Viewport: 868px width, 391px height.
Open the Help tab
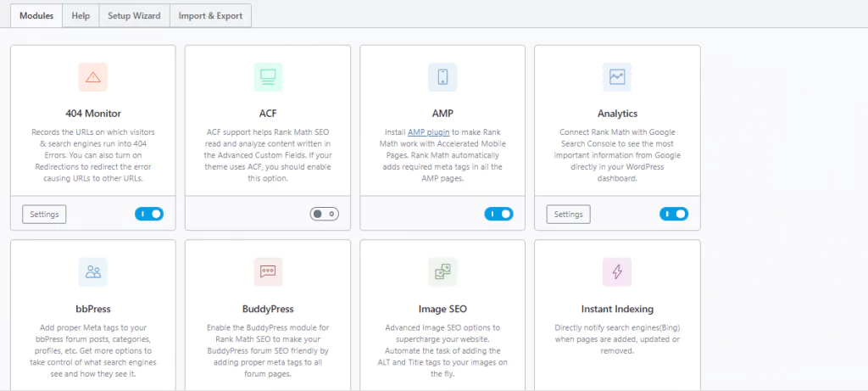click(x=81, y=15)
